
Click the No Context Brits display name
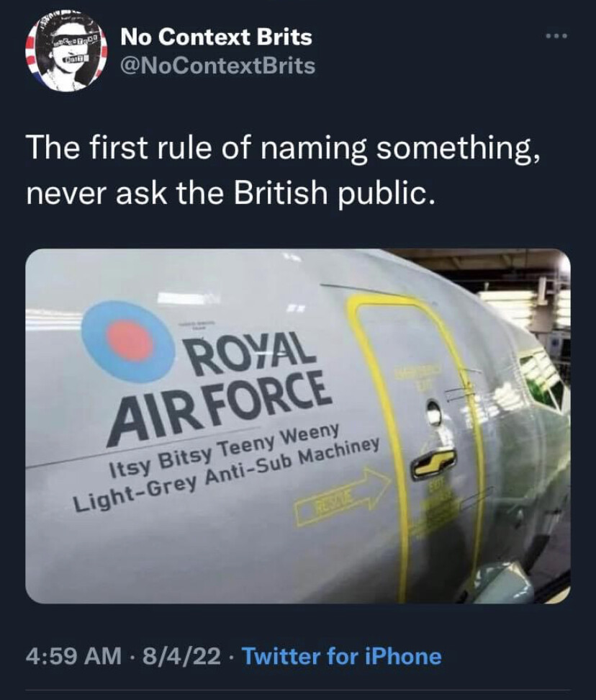point(217,37)
